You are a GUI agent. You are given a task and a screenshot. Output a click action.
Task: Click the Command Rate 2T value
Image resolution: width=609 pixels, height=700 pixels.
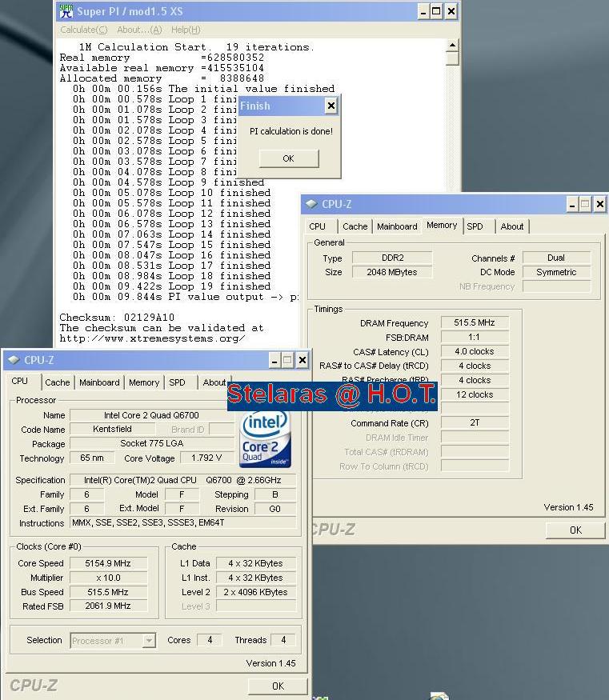click(475, 422)
